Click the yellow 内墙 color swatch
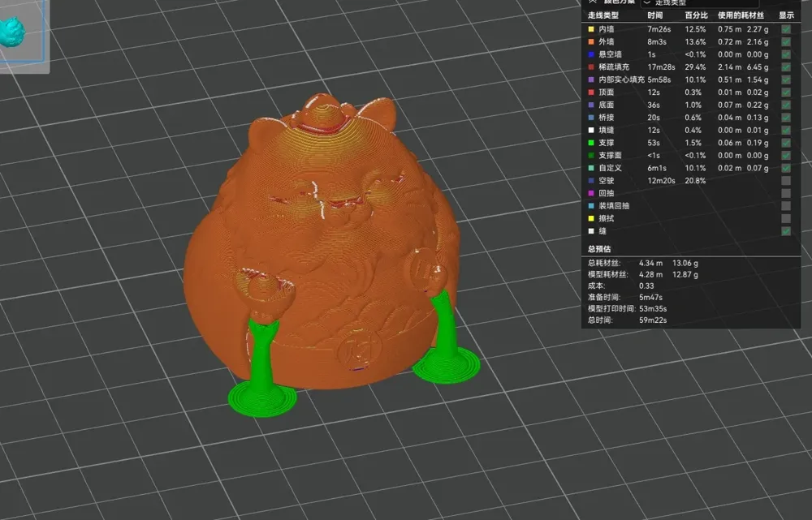This screenshot has width=812, height=520. (591, 29)
